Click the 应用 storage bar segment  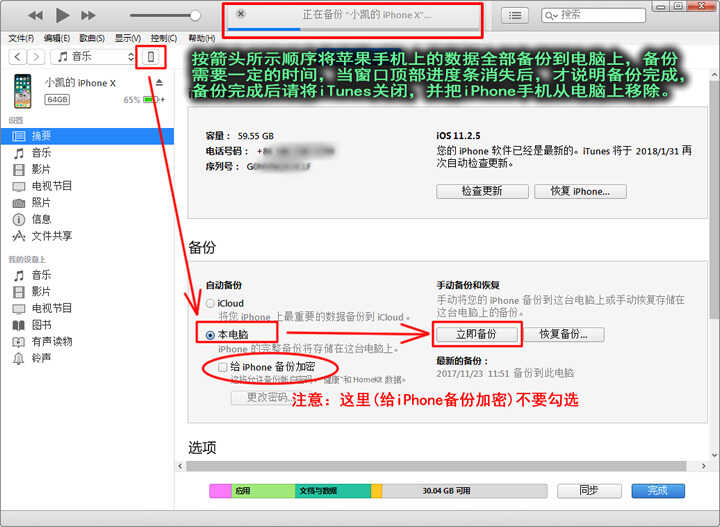click(x=263, y=491)
